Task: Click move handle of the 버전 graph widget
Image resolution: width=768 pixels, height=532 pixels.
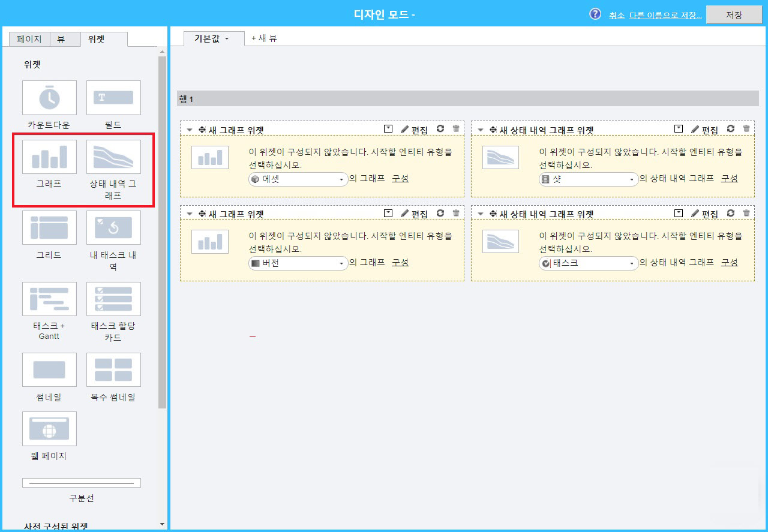Action: (202, 214)
